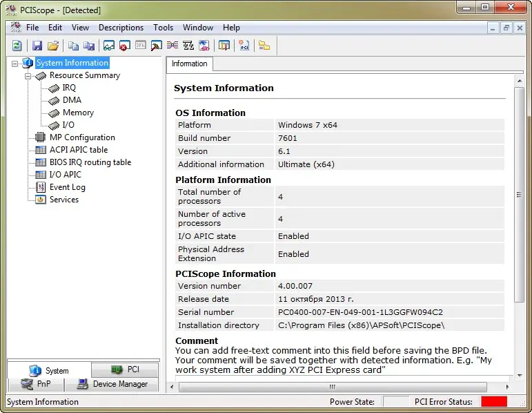Open MP Configuration tree item
Screen dimensions: 532x413
(x=82, y=137)
